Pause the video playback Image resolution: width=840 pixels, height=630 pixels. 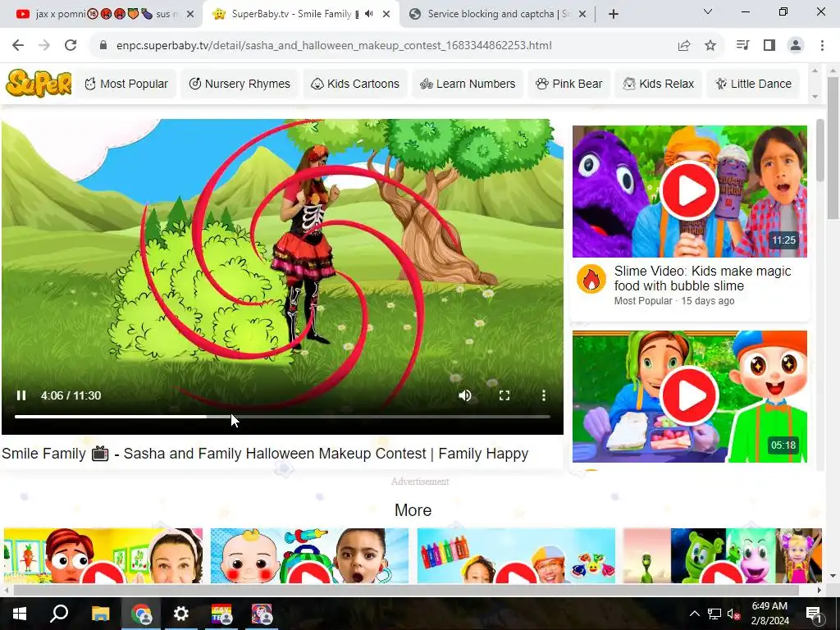pos(21,395)
